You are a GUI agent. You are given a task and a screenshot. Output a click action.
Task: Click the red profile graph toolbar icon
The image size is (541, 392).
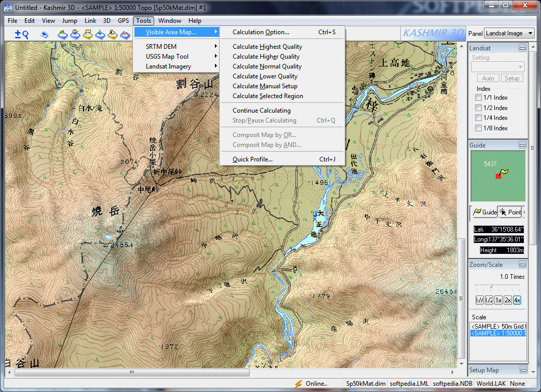tap(125, 34)
